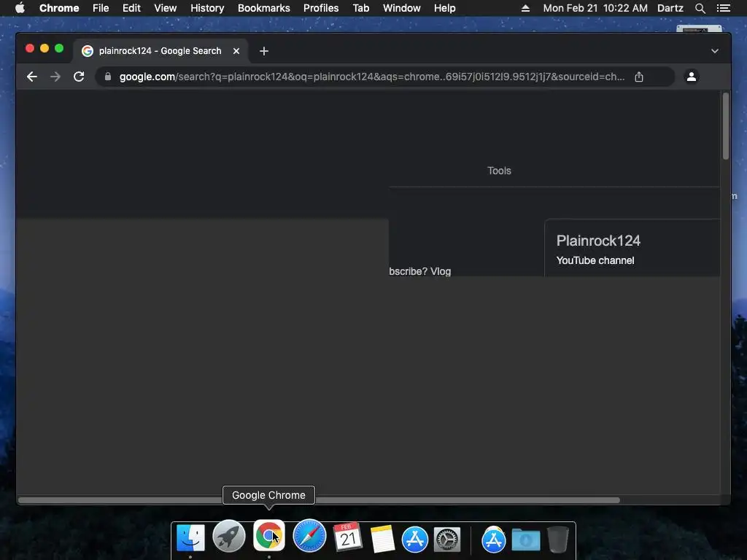Open the Apple menu
The width and height of the screenshot is (747, 560).
tap(20, 8)
